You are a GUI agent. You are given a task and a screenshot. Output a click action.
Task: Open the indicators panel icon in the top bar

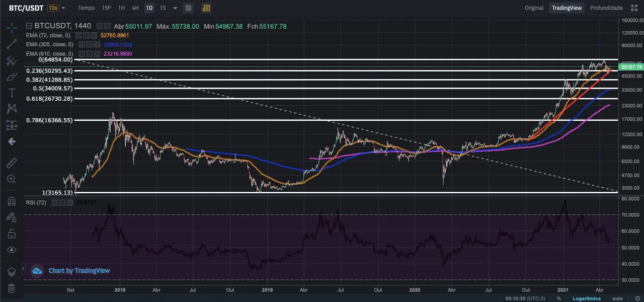point(206,8)
